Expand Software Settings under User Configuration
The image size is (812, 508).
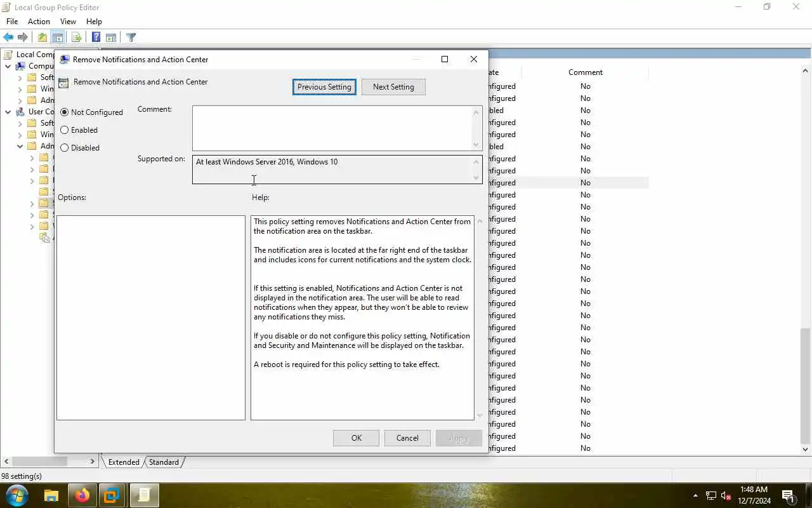pyautogui.click(x=20, y=123)
